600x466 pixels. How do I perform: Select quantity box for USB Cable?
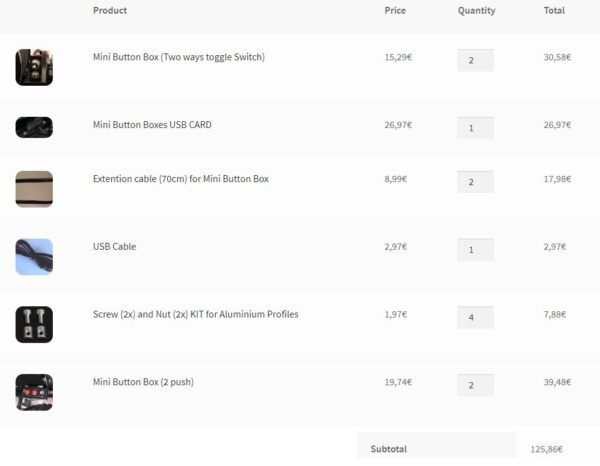[x=475, y=249]
